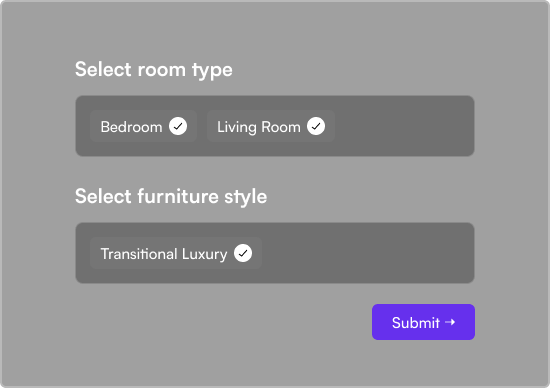The width and height of the screenshot is (550, 388).
Task: Click the Select room type heading
Action: pyautogui.click(x=154, y=69)
